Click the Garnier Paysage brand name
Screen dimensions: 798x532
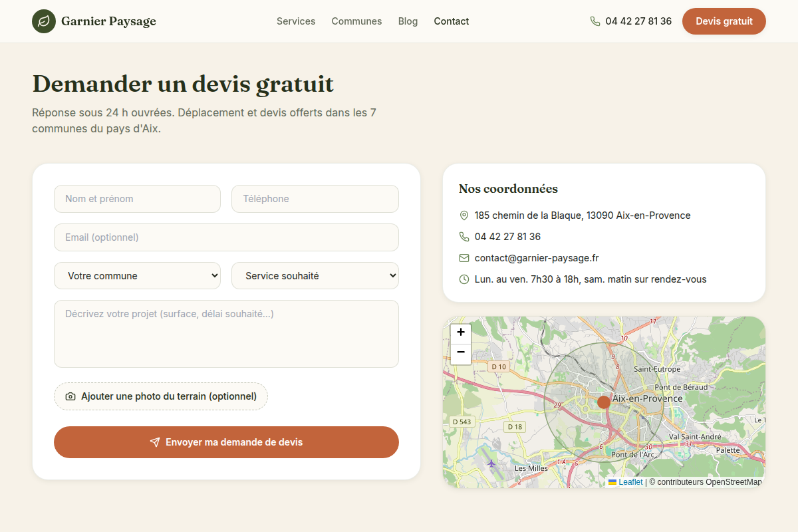click(x=108, y=21)
